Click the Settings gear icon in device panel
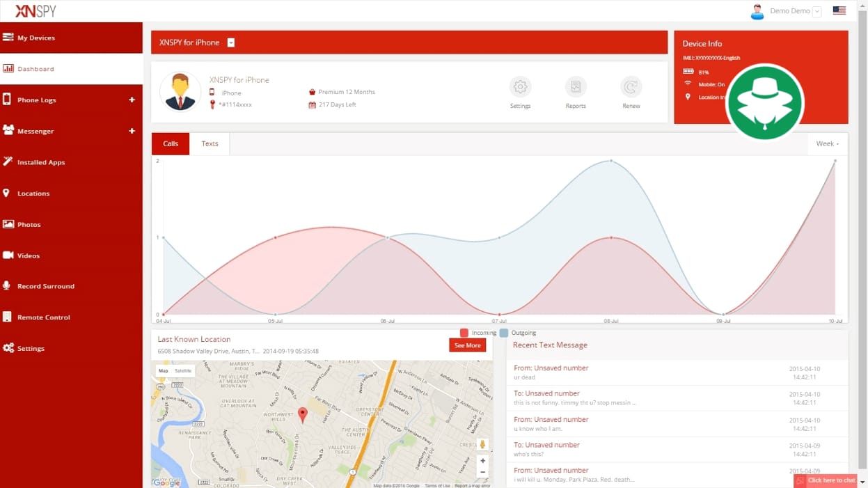868x488 pixels. point(520,87)
